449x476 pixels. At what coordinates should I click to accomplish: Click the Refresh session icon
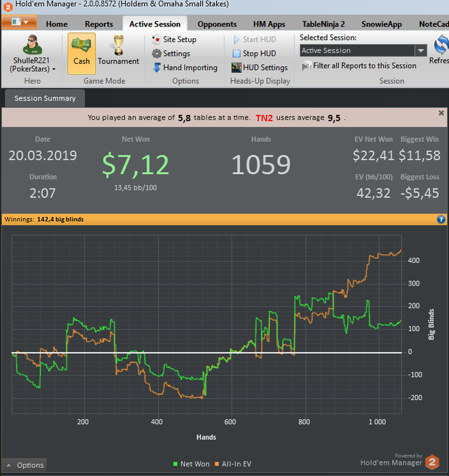pos(441,45)
